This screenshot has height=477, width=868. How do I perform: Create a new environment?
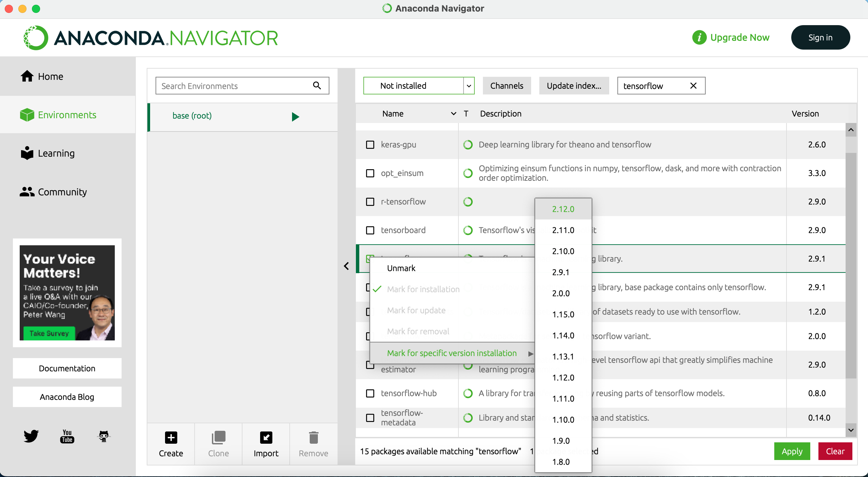tap(171, 444)
